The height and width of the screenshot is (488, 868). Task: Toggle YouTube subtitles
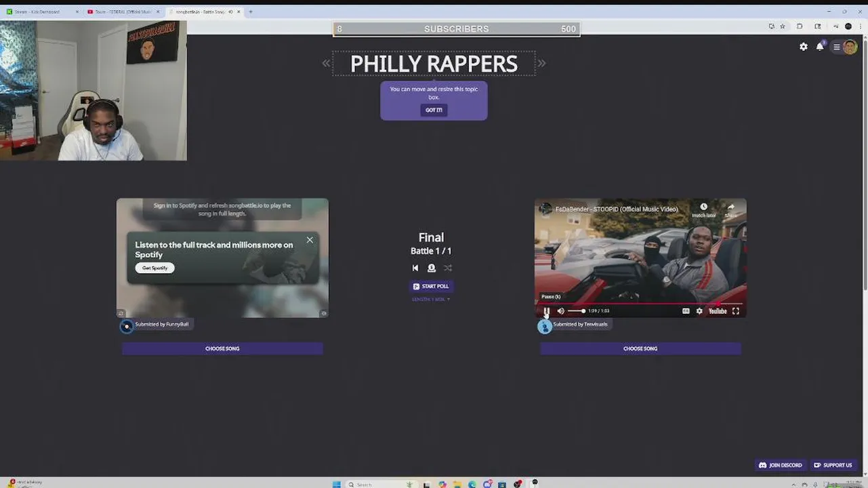pos(686,311)
